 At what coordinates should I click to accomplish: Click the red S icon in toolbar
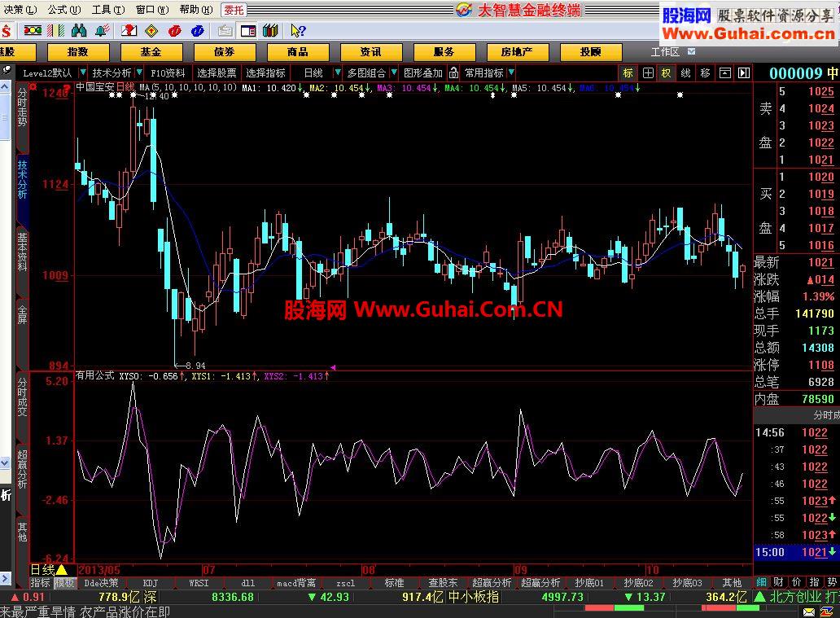pyautogui.click(x=7, y=31)
